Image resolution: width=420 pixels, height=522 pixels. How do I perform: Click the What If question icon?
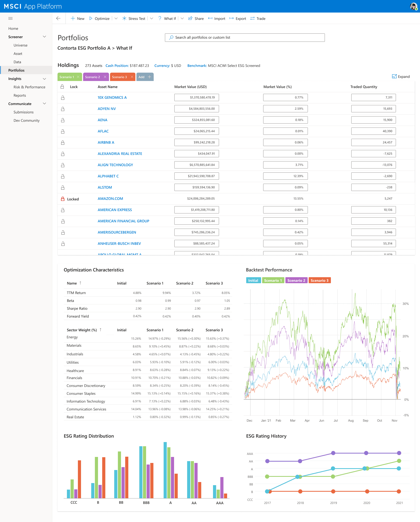coord(160,18)
